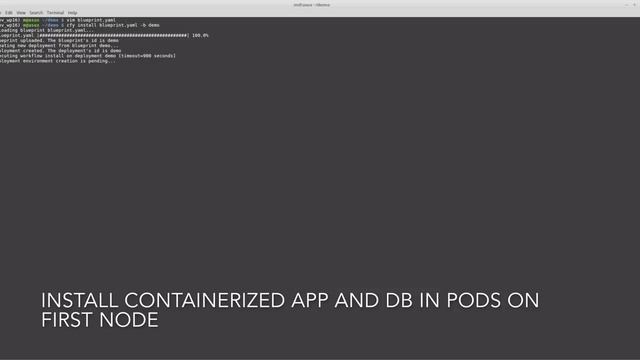Image resolution: width=640 pixels, height=360 pixels.
Task: Click the 'blueprint's id is demo' line
Action: pyautogui.click(x=60, y=40)
